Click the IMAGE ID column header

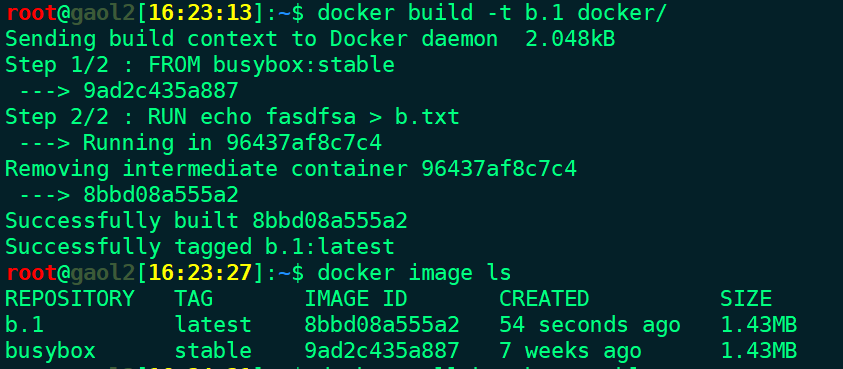[356, 299]
